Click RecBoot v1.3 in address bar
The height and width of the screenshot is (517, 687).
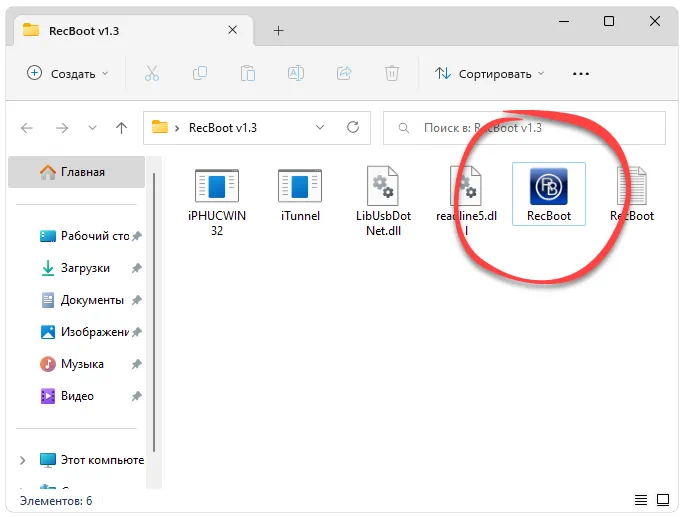pos(223,128)
